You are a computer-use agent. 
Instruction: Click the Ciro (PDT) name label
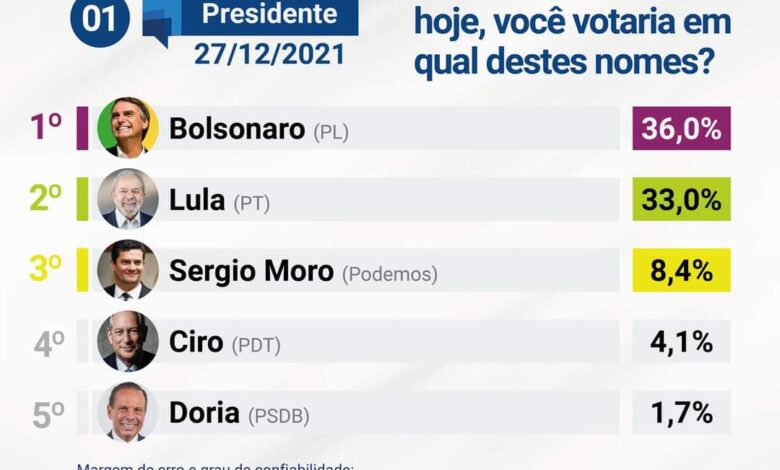pos(225,343)
